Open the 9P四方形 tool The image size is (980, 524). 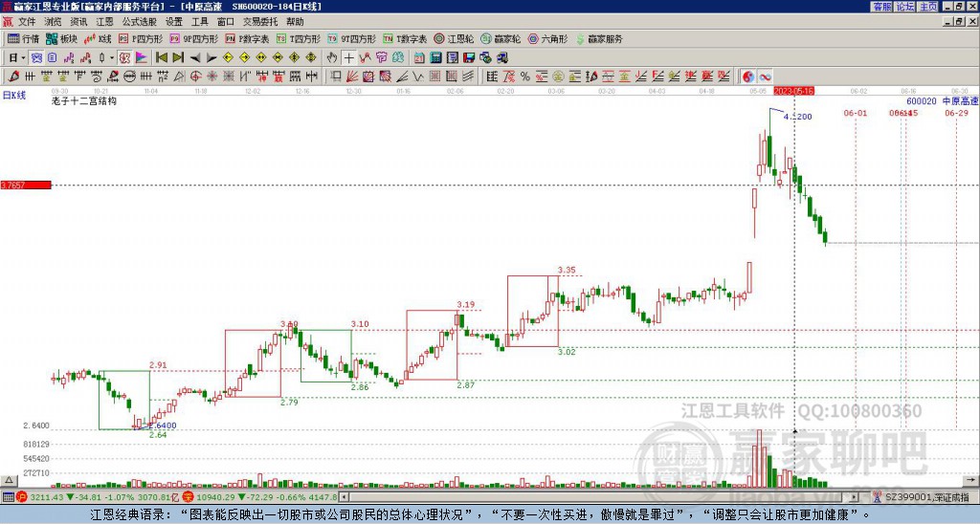pos(194,38)
